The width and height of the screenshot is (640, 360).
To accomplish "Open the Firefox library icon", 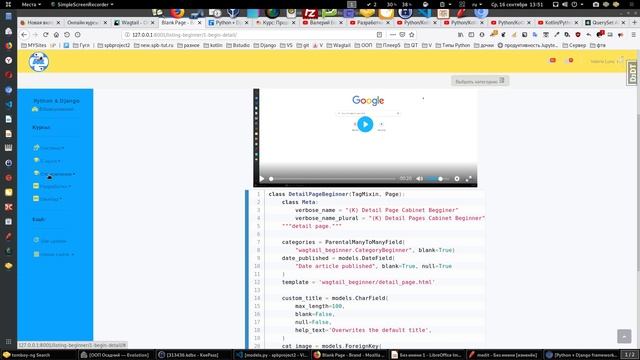I will [460, 35].
